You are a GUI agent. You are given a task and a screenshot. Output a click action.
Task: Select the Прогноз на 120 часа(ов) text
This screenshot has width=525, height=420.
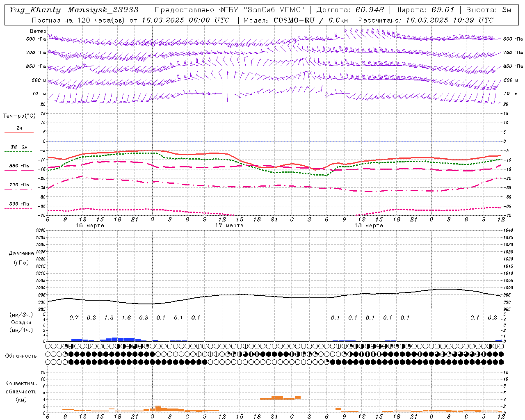pos(79,20)
